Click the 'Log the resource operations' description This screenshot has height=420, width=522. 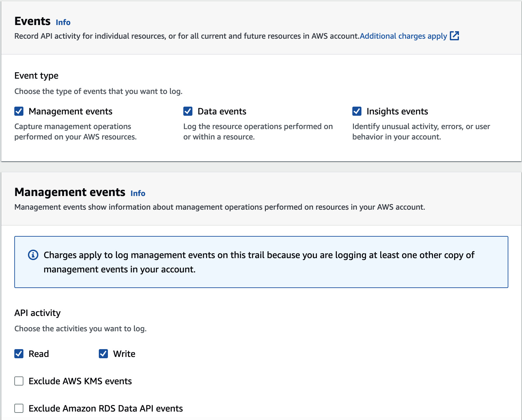(258, 132)
